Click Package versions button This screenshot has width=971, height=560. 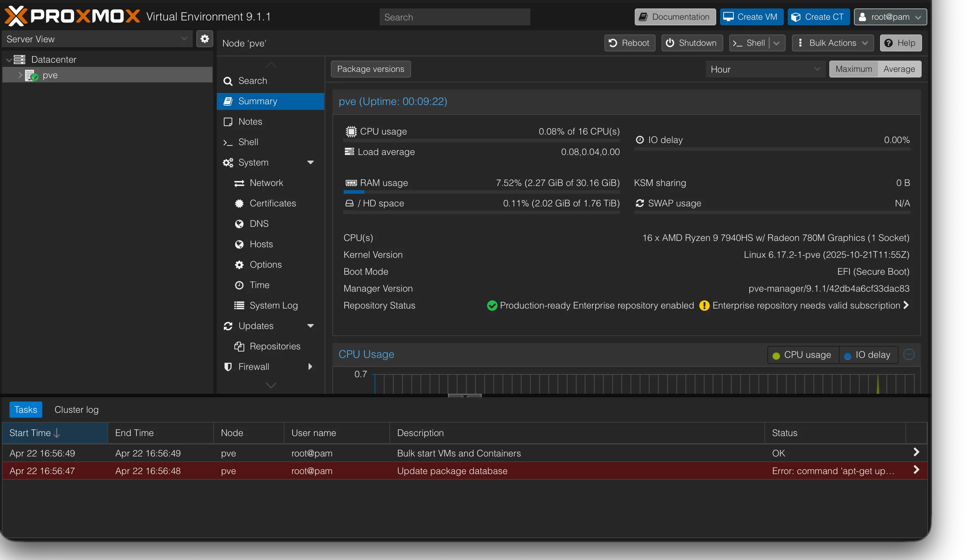pyautogui.click(x=371, y=69)
